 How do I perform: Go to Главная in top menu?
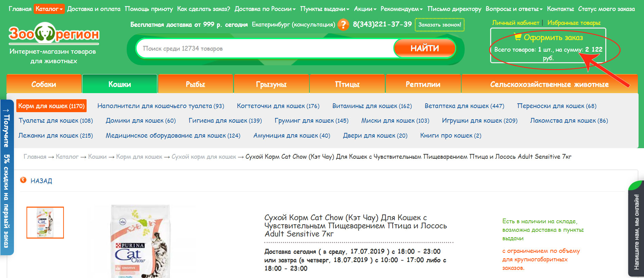[x=20, y=9]
